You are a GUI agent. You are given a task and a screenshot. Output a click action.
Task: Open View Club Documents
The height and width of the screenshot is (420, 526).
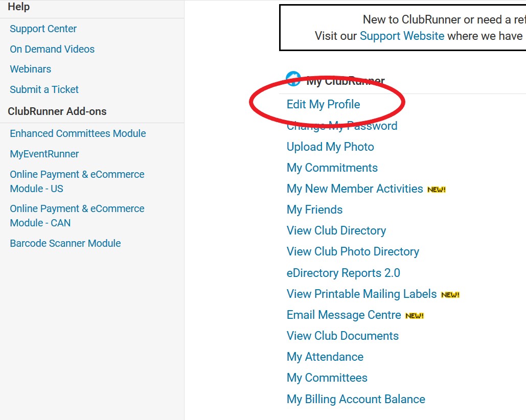point(342,336)
